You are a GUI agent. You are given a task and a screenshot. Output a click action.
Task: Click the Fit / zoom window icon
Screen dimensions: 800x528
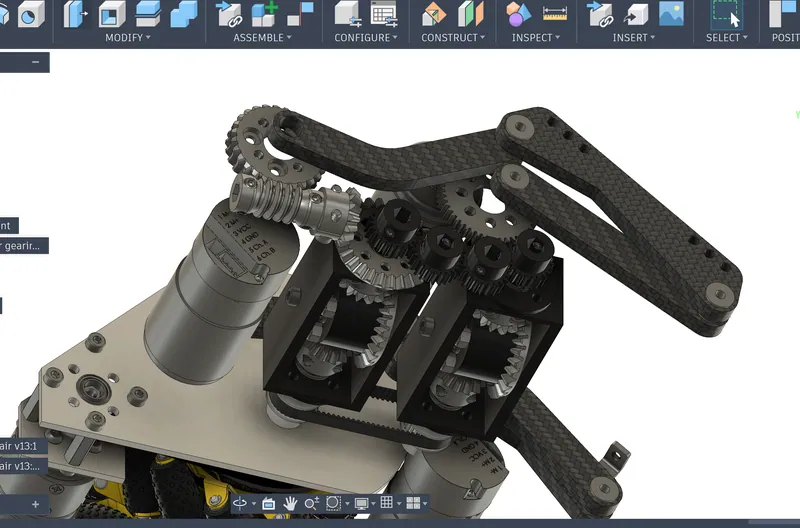pos(333,503)
